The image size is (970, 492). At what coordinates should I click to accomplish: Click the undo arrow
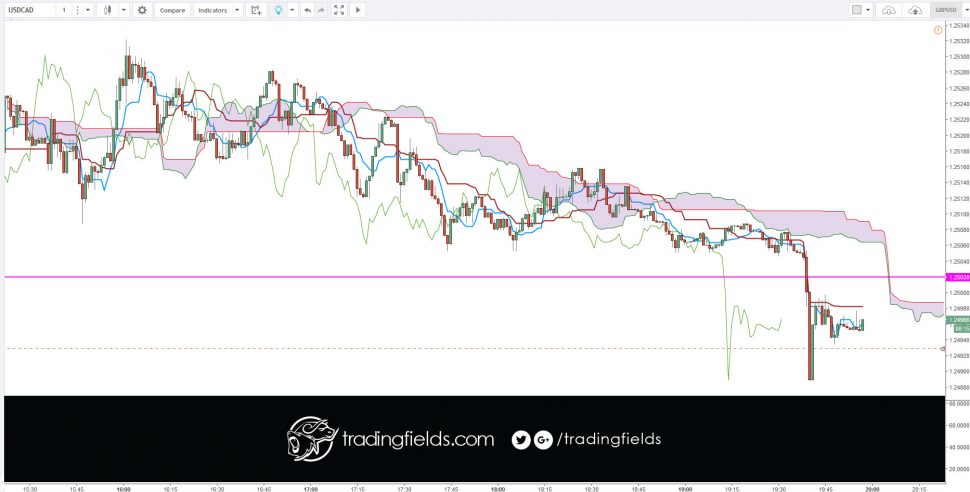tap(307, 10)
